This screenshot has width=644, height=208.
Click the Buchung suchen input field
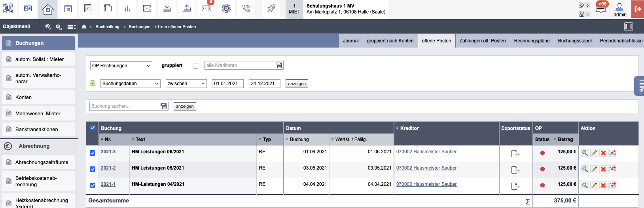point(129,106)
